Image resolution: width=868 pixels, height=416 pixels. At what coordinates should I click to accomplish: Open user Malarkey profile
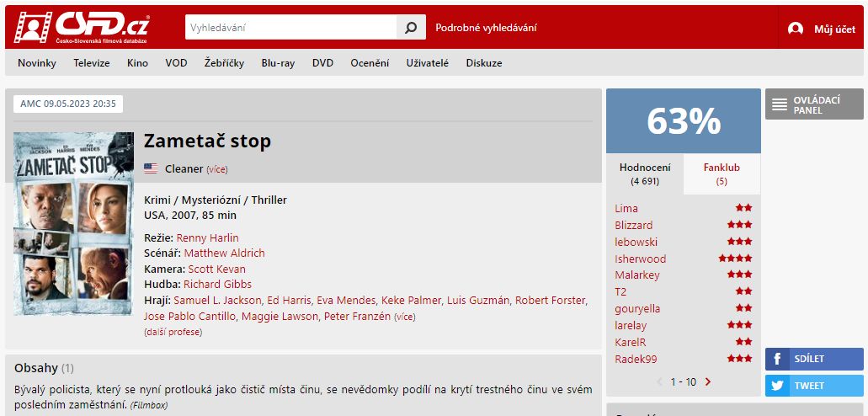pos(636,275)
